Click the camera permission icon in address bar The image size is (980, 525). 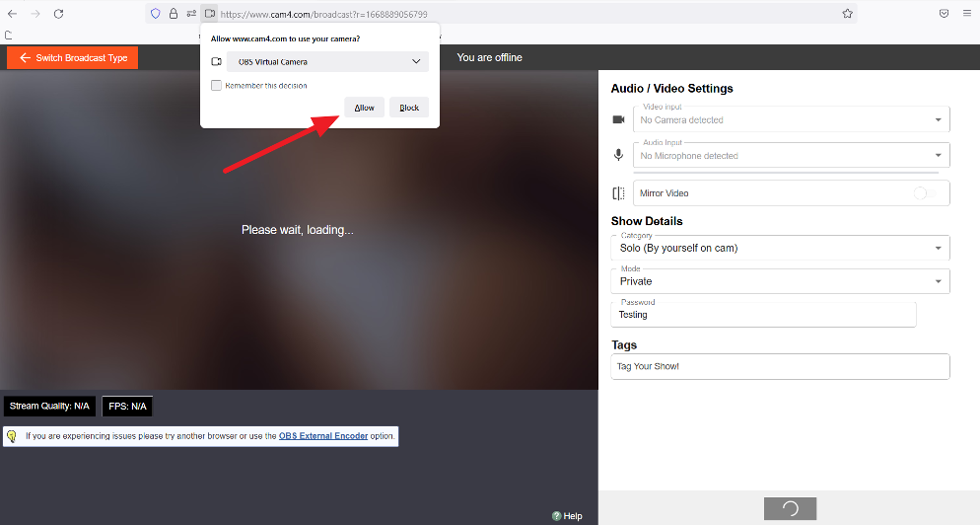coord(210,14)
